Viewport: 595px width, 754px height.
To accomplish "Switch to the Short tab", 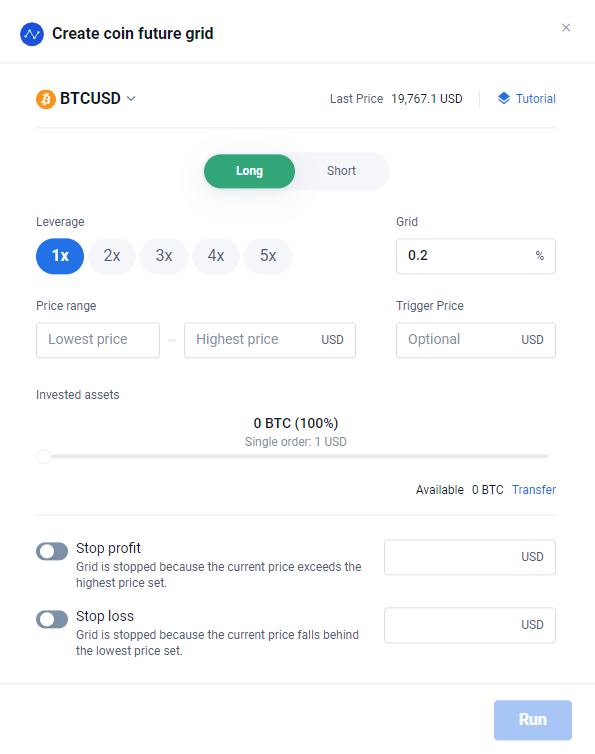I will click(342, 171).
